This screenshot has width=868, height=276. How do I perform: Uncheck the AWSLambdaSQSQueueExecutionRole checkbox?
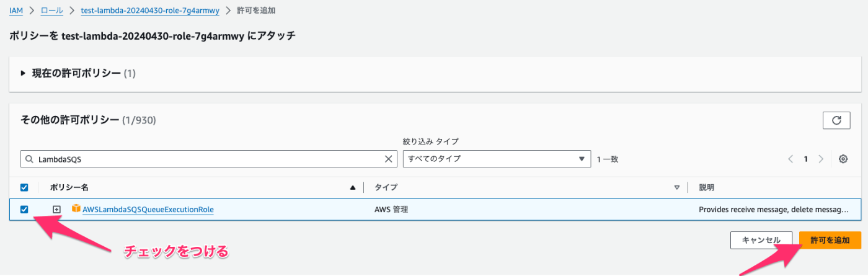[24, 210]
